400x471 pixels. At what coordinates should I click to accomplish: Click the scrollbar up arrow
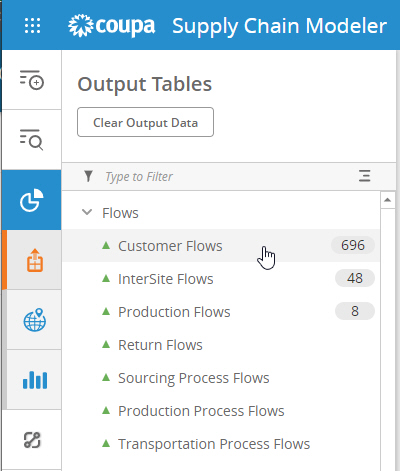point(387,200)
